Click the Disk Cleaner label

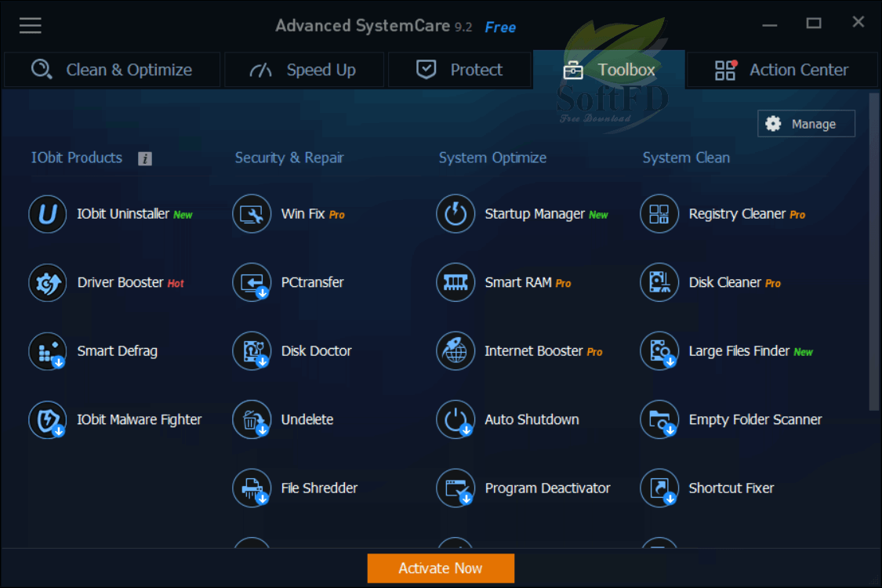pos(725,282)
